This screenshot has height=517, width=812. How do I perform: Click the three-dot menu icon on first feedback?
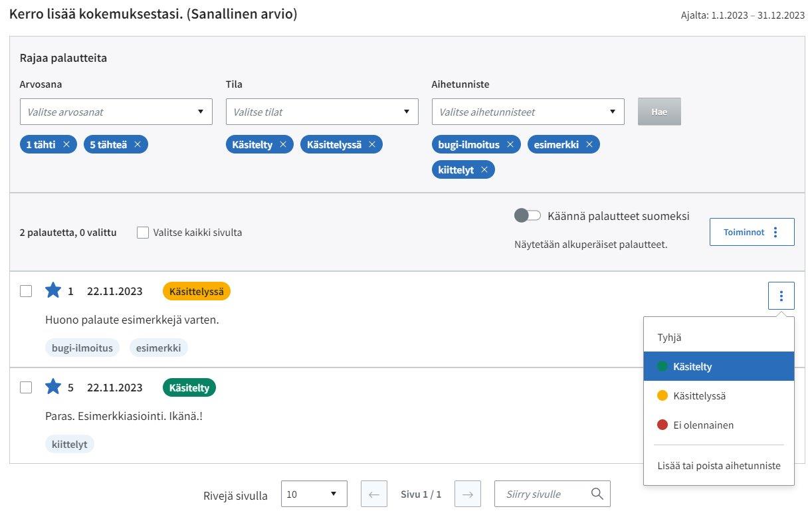pyautogui.click(x=781, y=296)
